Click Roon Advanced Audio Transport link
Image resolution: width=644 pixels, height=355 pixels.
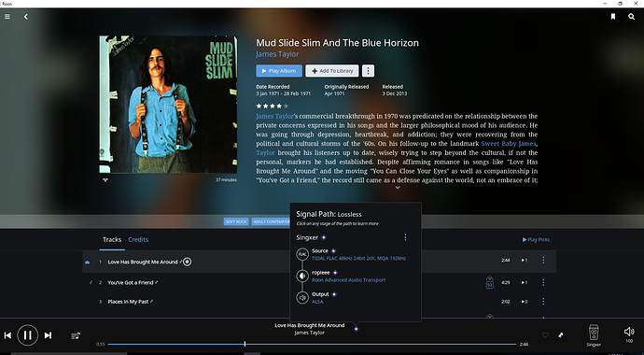pos(349,280)
